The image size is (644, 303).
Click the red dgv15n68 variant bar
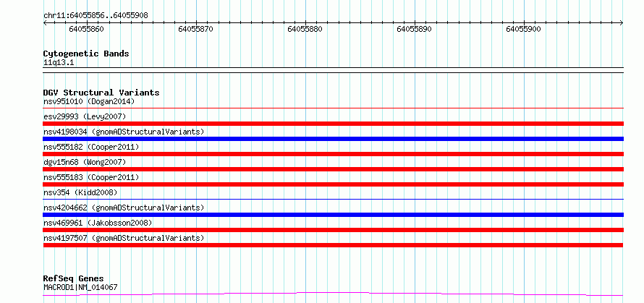333,169
